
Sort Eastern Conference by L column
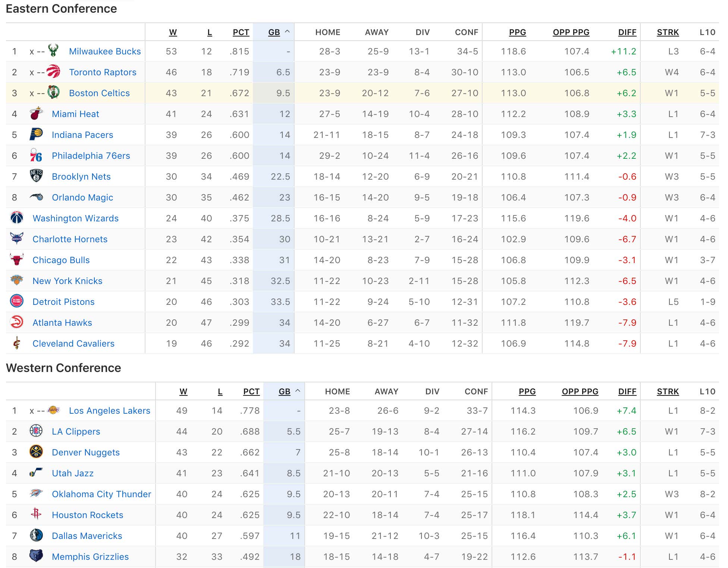(210, 32)
